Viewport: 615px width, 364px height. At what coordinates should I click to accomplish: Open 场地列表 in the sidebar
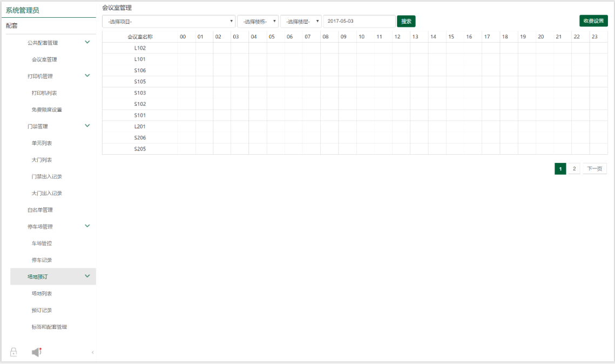pos(42,293)
